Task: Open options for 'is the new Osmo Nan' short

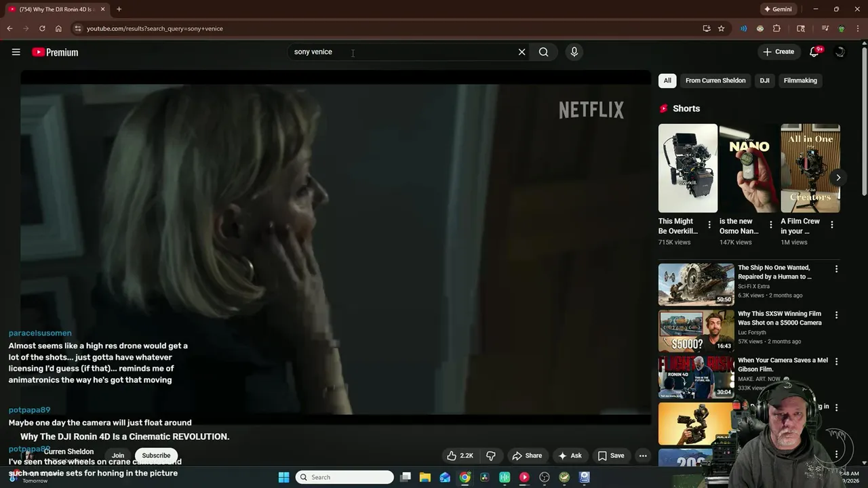Action: coord(770,225)
